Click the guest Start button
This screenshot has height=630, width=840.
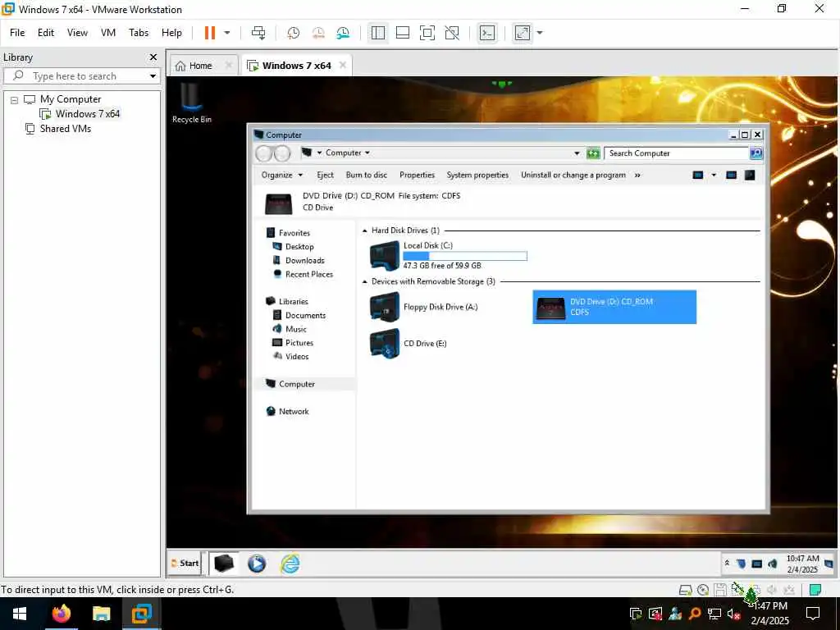tap(185, 563)
